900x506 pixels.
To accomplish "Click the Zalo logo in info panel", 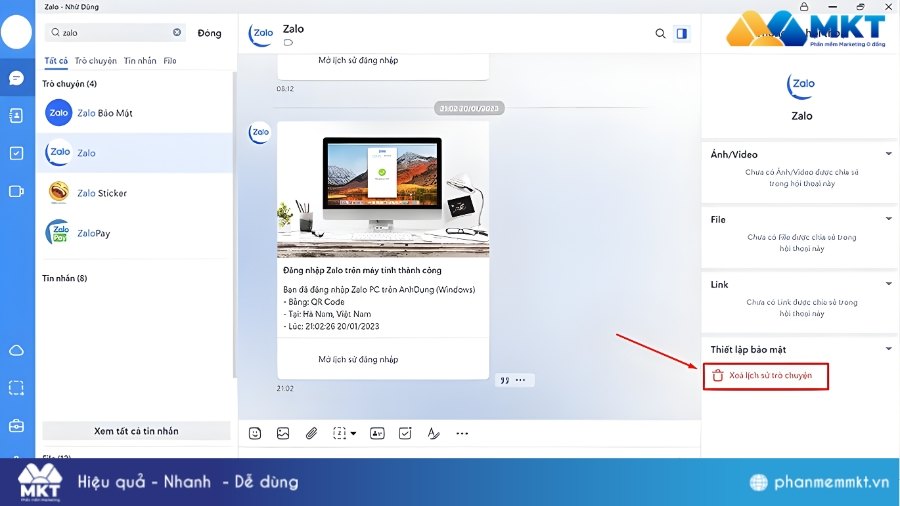I will 801,85.
